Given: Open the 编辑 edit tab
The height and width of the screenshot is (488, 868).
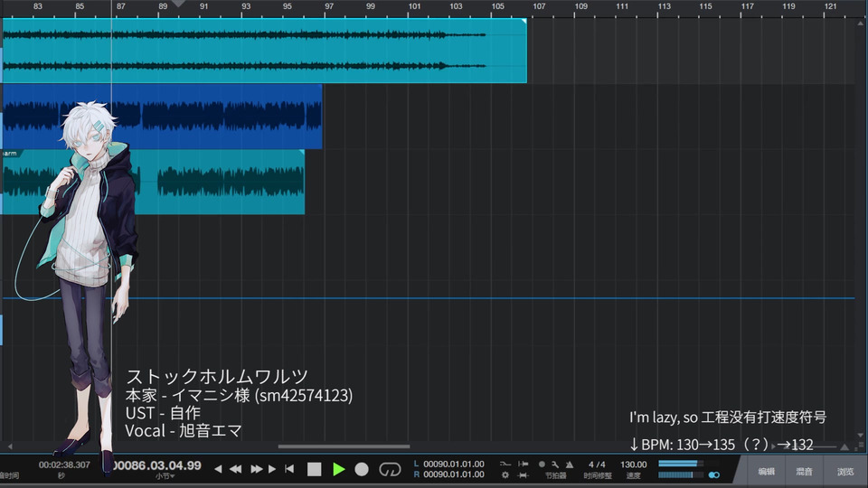Looking at the screenshot, I should 766,472.
